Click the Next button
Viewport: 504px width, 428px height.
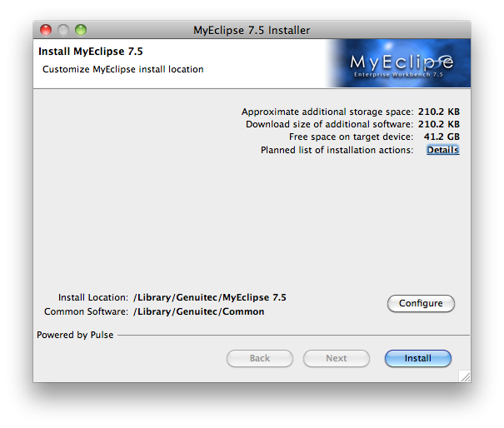337,358
